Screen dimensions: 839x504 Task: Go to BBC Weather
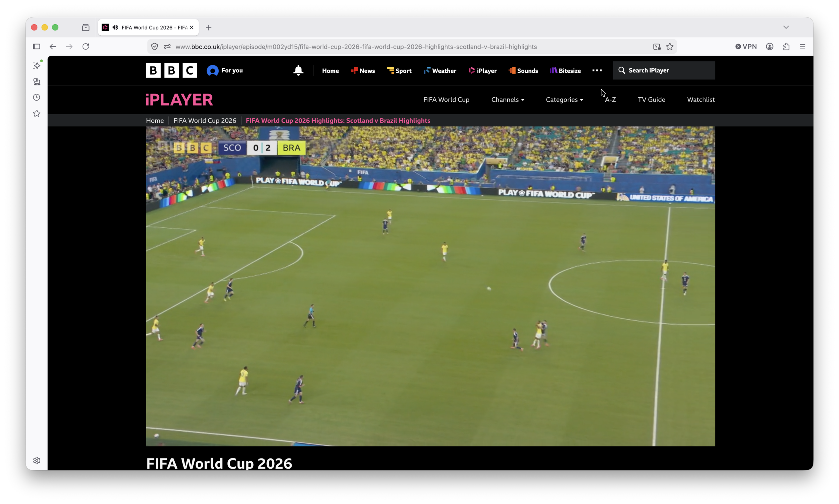(440, 71)
